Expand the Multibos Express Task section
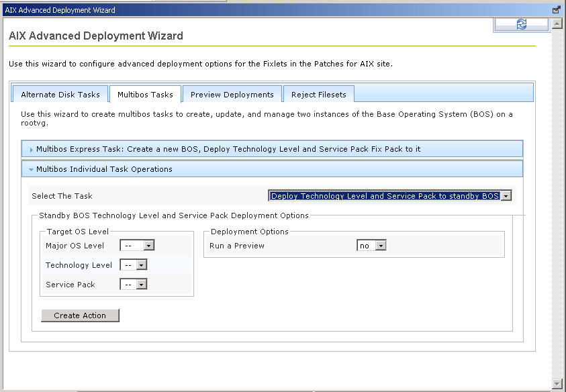This screenshot has width=566, height=392. click(272, 149)
